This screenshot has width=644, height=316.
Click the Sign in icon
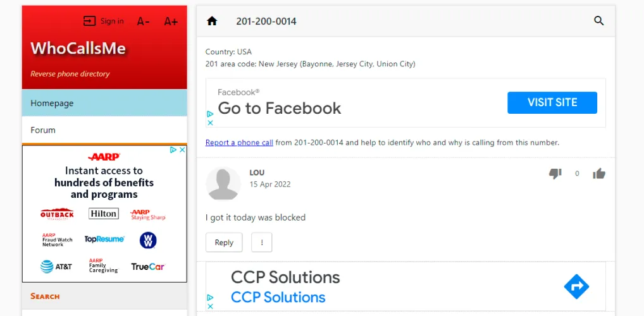click(90, 21)
